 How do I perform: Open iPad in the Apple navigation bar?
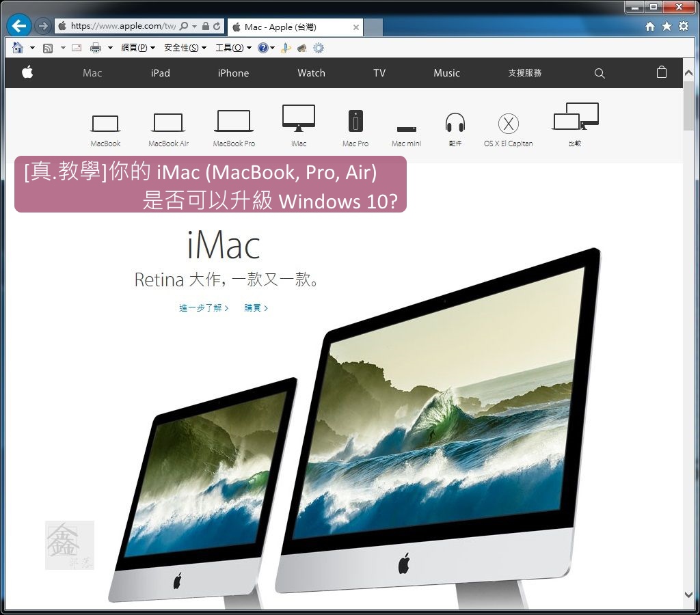coord(160,72)
